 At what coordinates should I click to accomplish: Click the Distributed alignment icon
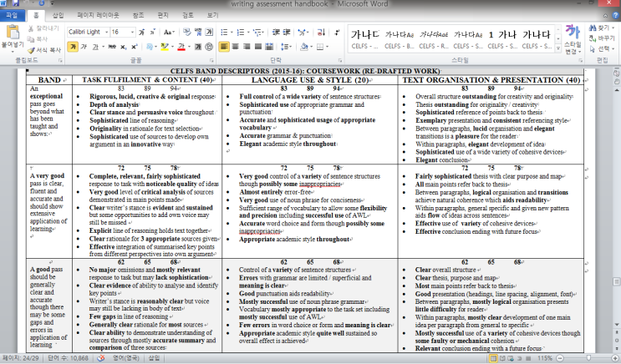click(269, 47)
